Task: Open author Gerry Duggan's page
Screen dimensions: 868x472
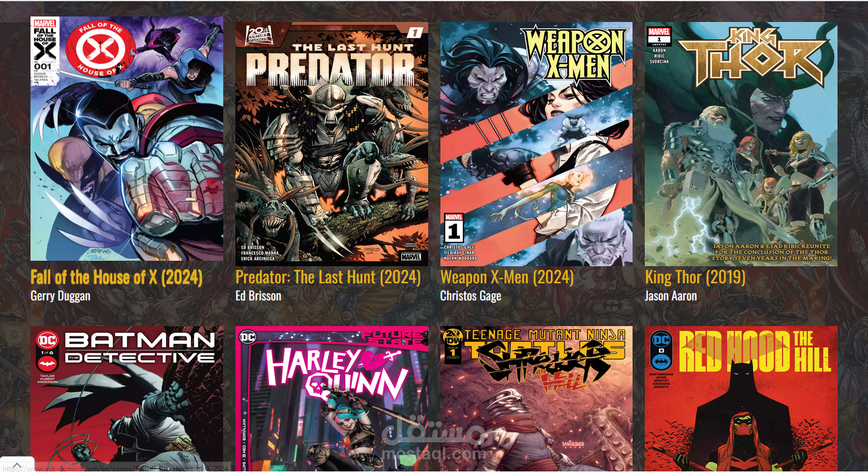Action: tap(60, 296)
